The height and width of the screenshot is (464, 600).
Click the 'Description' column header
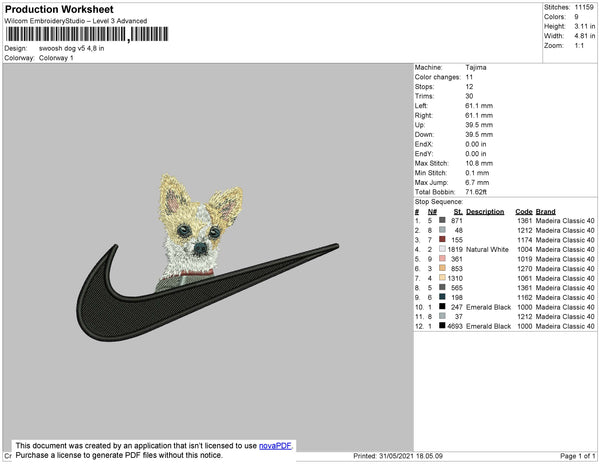485,212
